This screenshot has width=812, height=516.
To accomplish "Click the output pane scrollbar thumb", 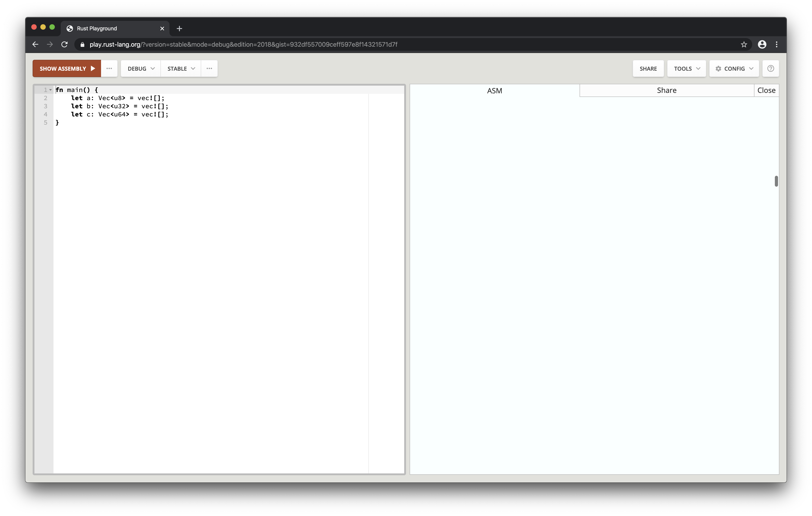I will (776, 181).
